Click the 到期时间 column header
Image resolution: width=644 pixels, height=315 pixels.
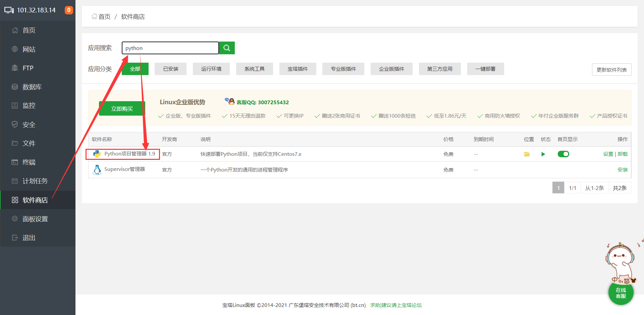[x=484, y=139]
